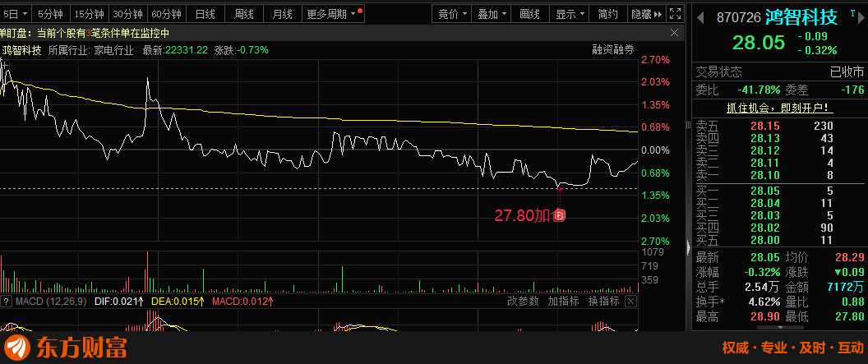The height and width of the screenshot is (364, 868).
Task: Click the 最高 value 28.90
Action: click(x=765, y=317)
